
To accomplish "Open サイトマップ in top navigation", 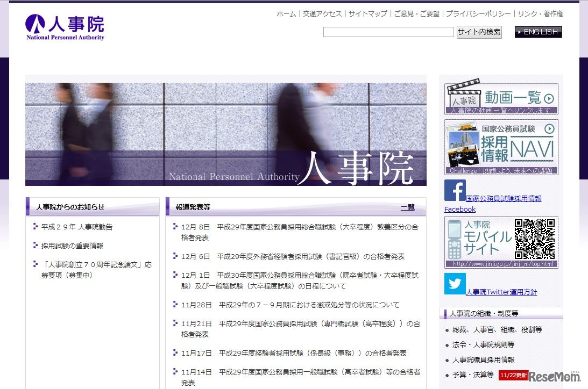I will coord(367,14).
